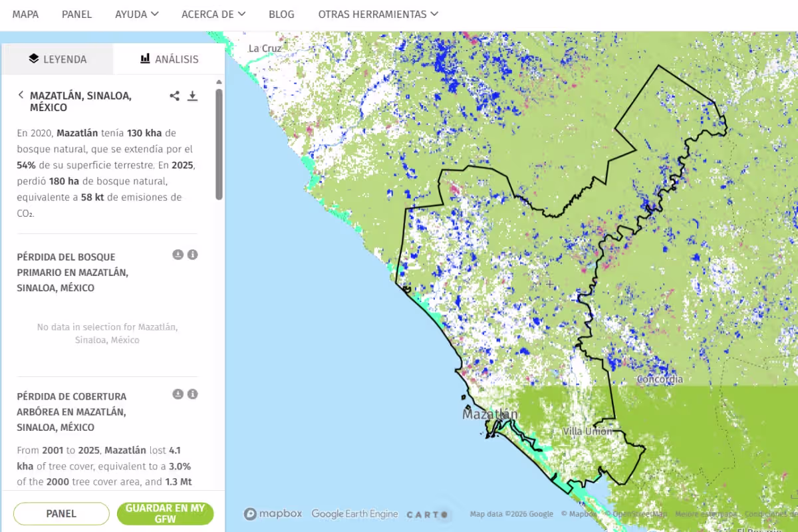Show info for tree cover loss widget

192,394
